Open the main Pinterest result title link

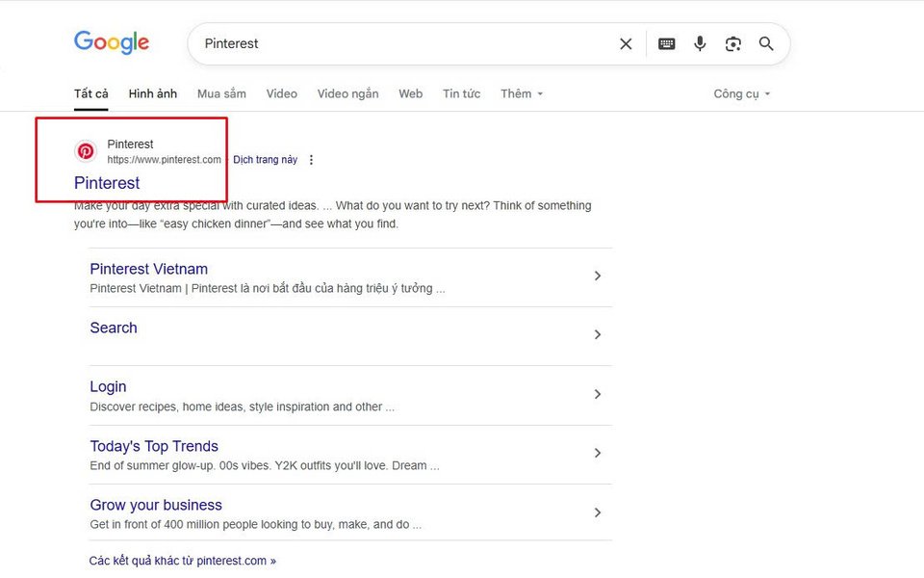(107, 183)
